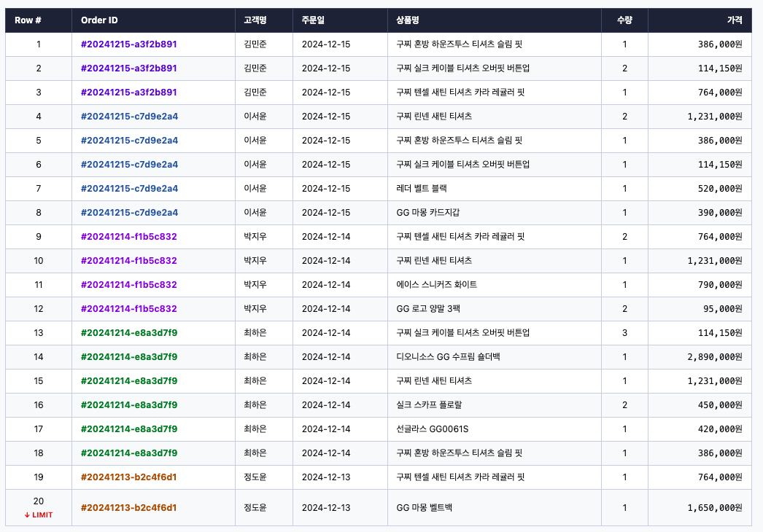Open order #20241215-c7d9e2a4 in row 8
Screen dimensions: 763x532
[129, 213]
